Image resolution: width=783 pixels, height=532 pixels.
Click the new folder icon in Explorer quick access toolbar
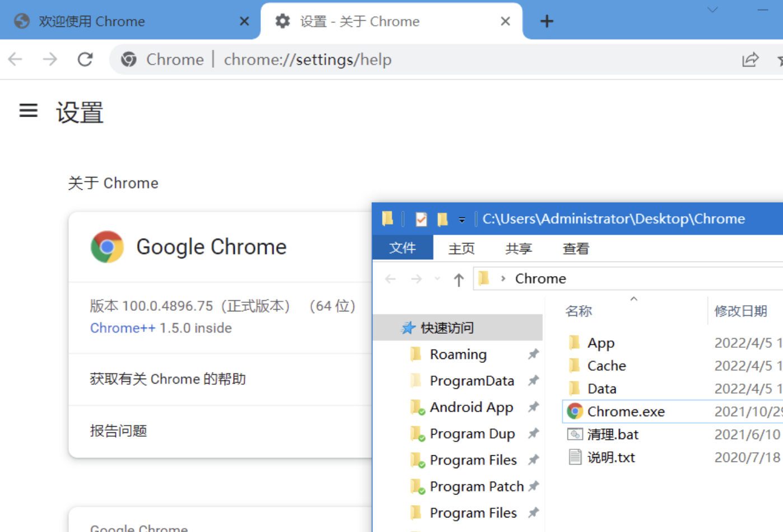click(x=442, y=219)
